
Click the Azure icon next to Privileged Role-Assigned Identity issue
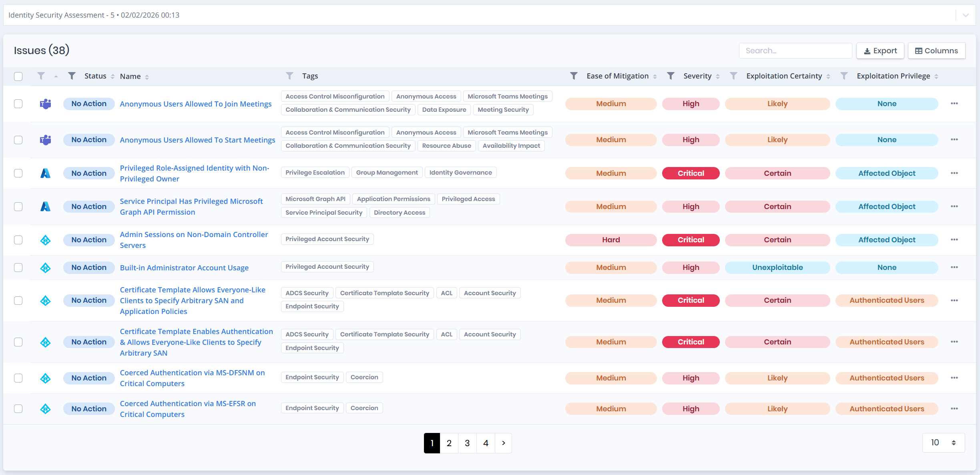(45, 173)
